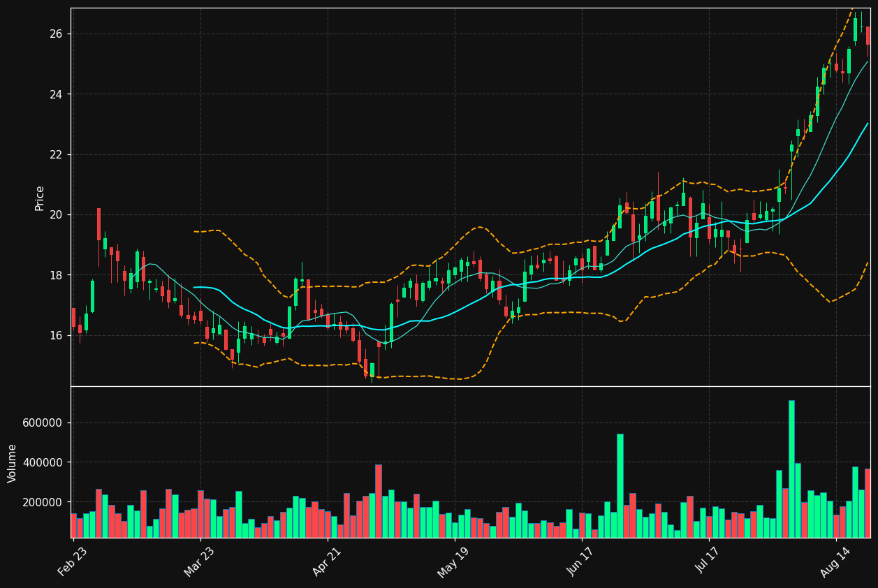Image resolution: width=878 pixels, height=588 pixels.
Task: Click the 'Price' y-axis label
Action: tap(40, 198)
